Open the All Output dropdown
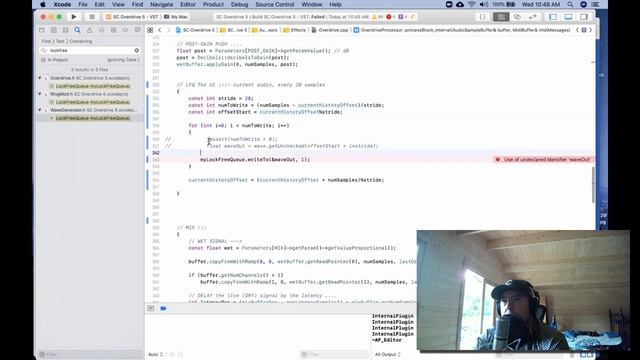The width and height of the screenshot is (640, 360). click(388, 354)
